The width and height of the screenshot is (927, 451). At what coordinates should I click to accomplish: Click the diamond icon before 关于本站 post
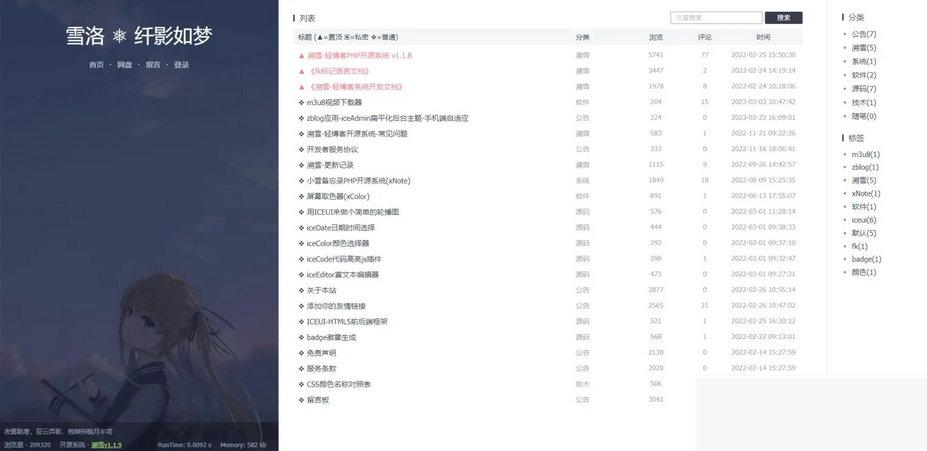pyautogui.click(x=301, y=290)
